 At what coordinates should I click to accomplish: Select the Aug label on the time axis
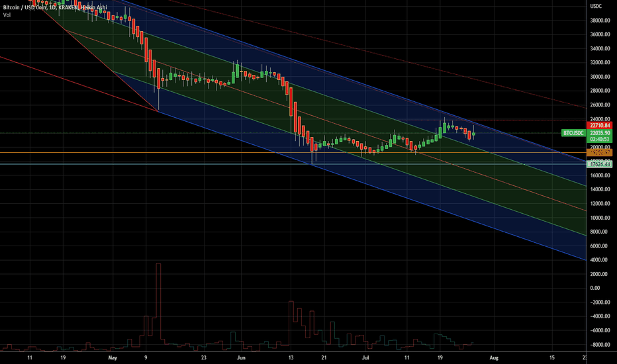click(494, 357)
